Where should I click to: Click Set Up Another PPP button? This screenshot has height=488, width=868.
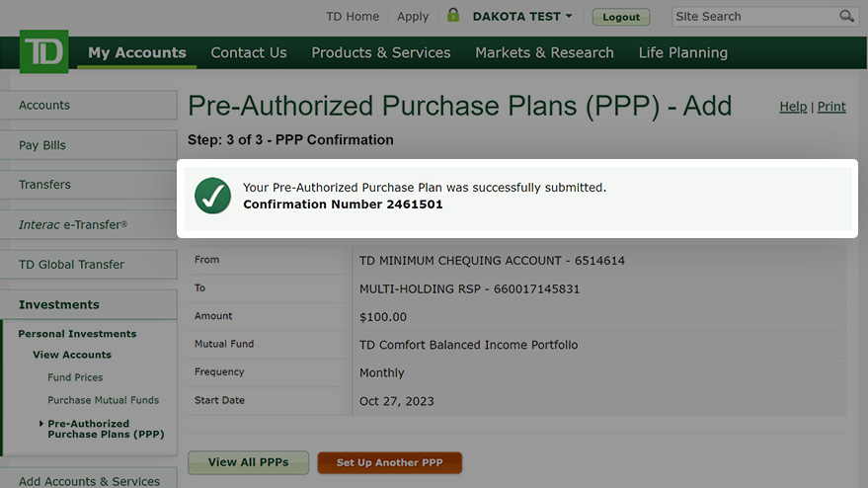coord(390,462)
